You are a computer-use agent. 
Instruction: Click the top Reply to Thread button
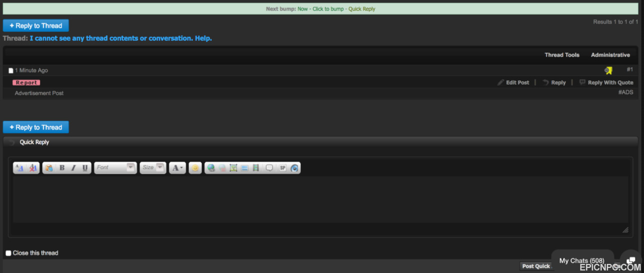(x=36, y=26)
